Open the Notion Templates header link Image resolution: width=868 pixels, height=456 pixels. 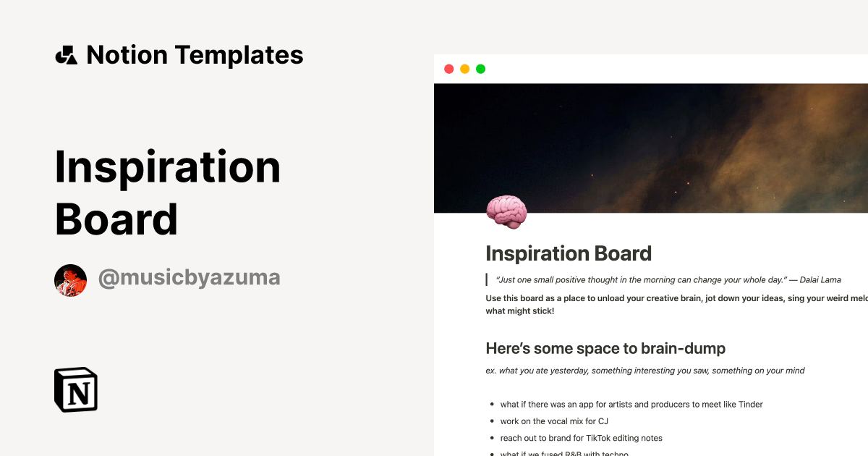(x=194, y=55)
